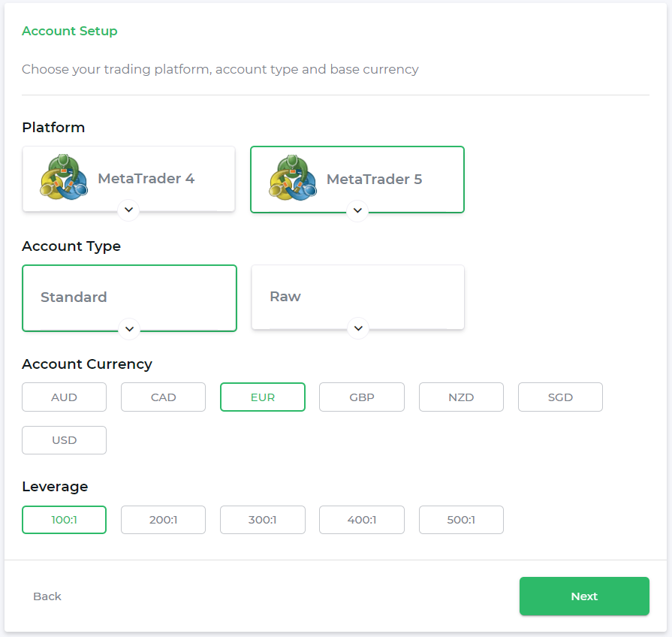Screen dimensions: 672x637
Task: Click the Account Setup heading
Action: pyautogui.click(x=69, y=31)
